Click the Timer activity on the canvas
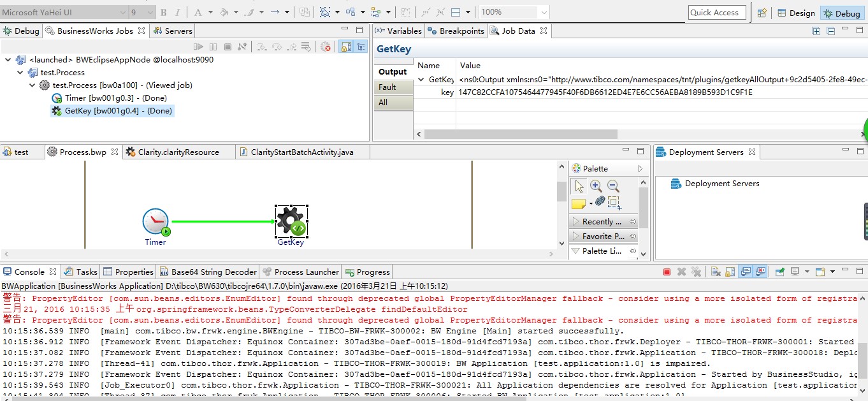The image size is (868, 401). (156, 222)
